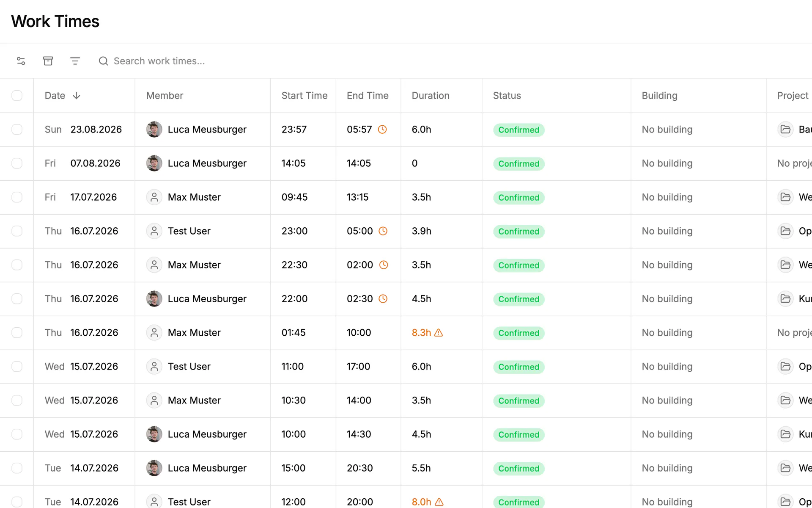Click Confirmed badge in 07.08.2026 row
Screen dimensions: 812x508
click(518, 164)
